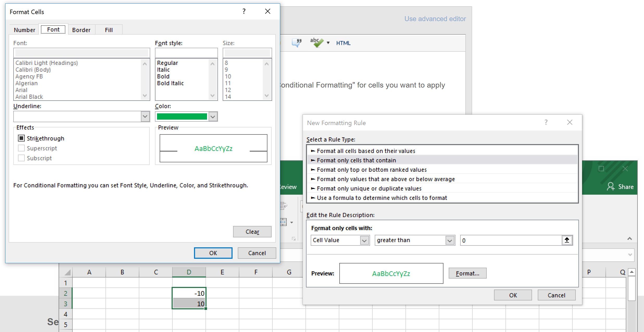This screenshot has height=332, width=644.
Task: Select 'Format only top or bottom ranked values'
Action: [x=442, y=170]
